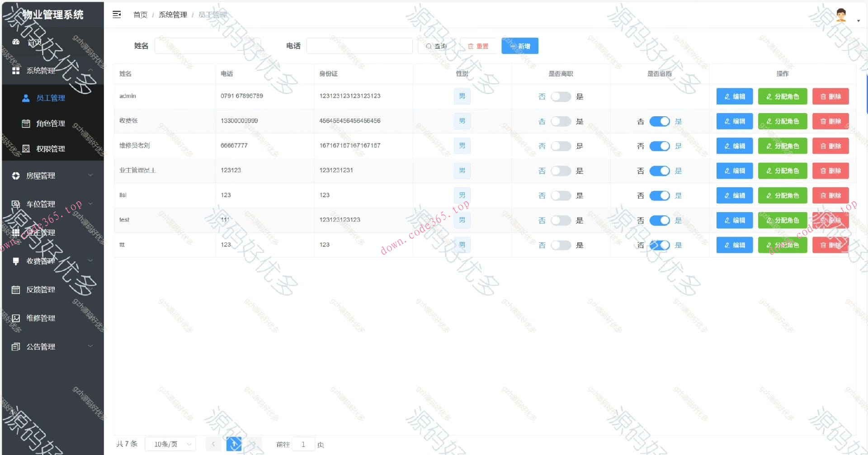Toggle 是否离职 switch for test
The height and width of the screenshot is (455, 868).
click(561, 220)
